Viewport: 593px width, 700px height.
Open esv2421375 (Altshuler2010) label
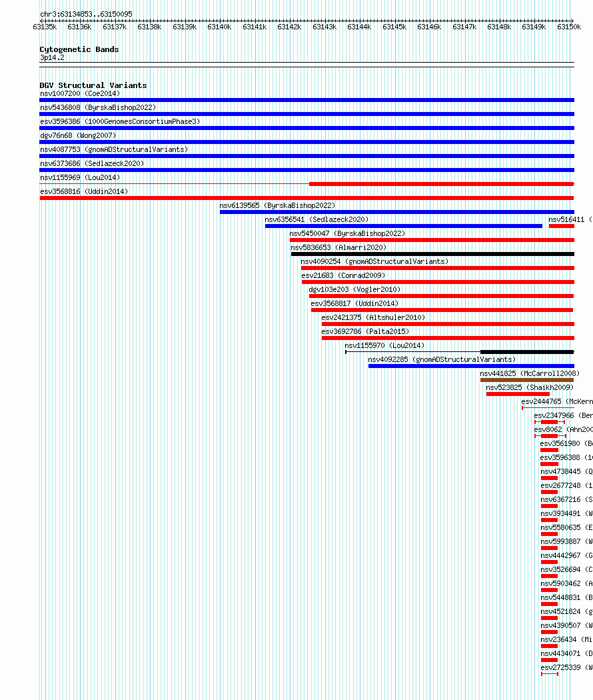pos(373,317)
